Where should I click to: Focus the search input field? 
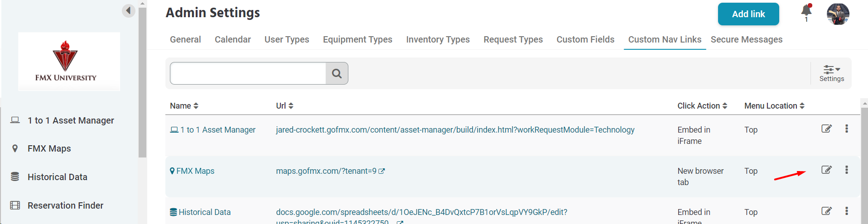[x=248, y=73]
